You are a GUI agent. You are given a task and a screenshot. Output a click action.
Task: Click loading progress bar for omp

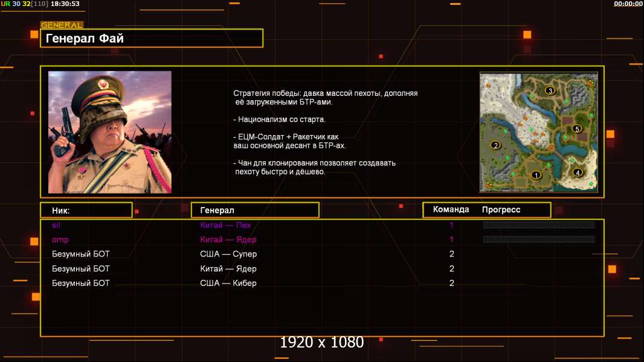[539, 239]
